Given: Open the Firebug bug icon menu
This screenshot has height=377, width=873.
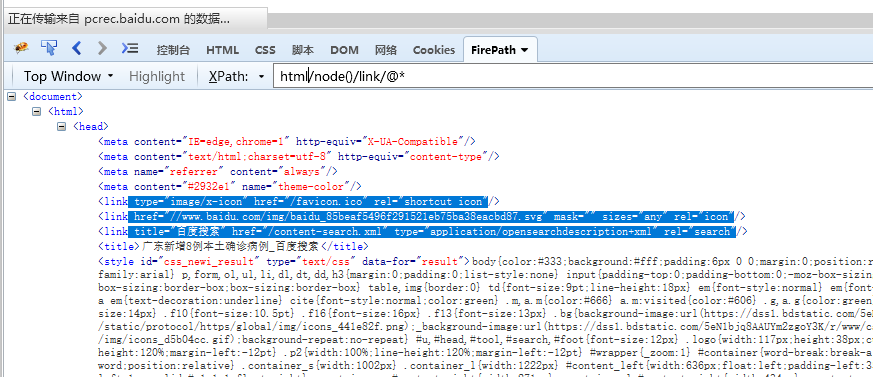Looking at the screenshot, I should pos(22,48).
